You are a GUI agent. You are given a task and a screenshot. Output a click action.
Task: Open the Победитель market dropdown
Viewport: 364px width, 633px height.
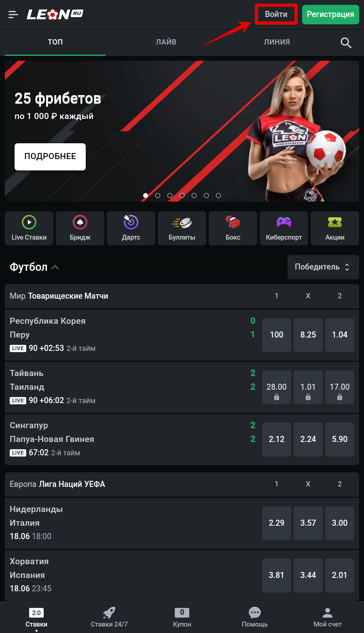coord(323,267)
